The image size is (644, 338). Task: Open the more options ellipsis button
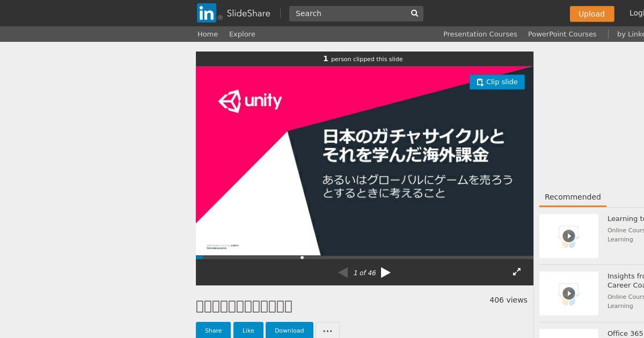327,330
